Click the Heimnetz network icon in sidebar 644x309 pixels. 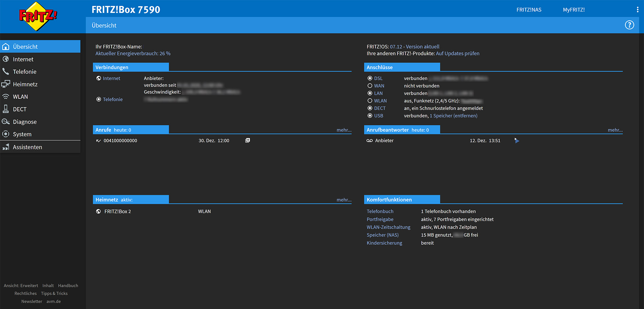tap(6, 84)
